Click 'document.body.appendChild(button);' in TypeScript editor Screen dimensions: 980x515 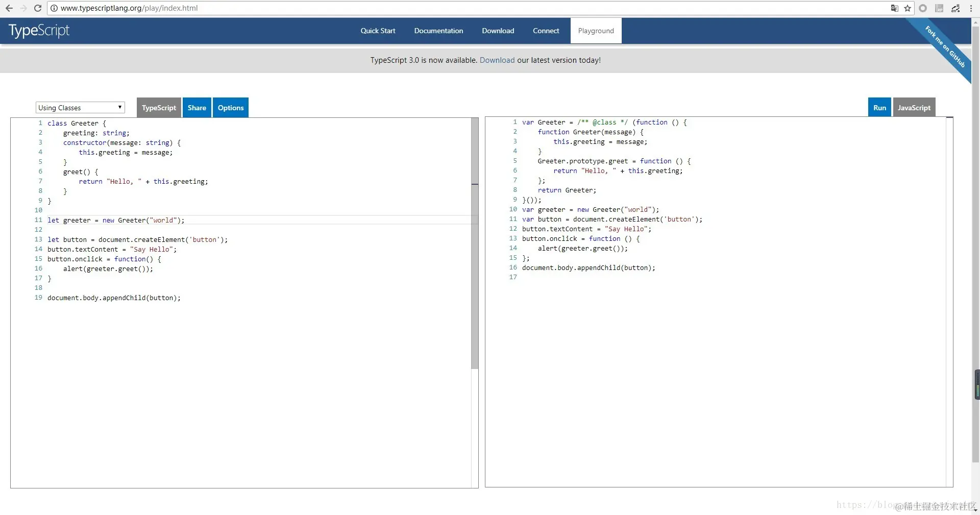tap(114, 298)
